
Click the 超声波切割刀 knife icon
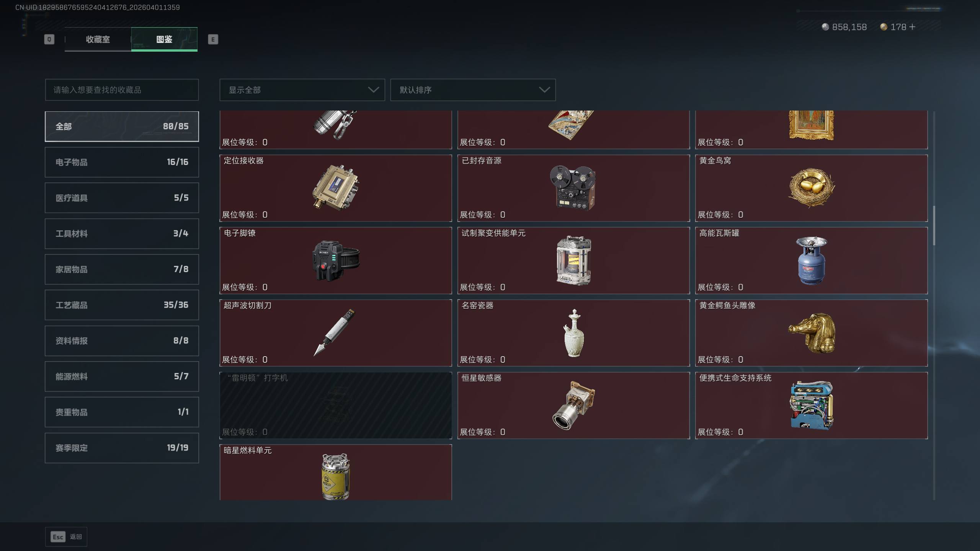[x=334, y=332]
